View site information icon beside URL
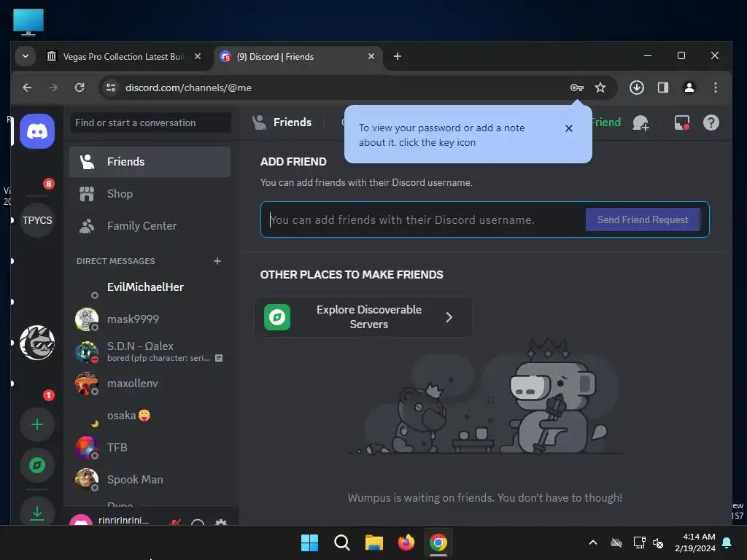747x560 pixels. pos(111,87)
